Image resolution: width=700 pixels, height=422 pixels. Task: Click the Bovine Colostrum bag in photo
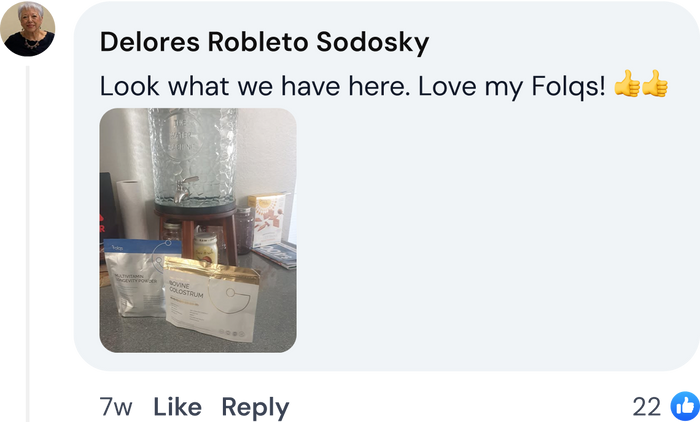point(212,298)
